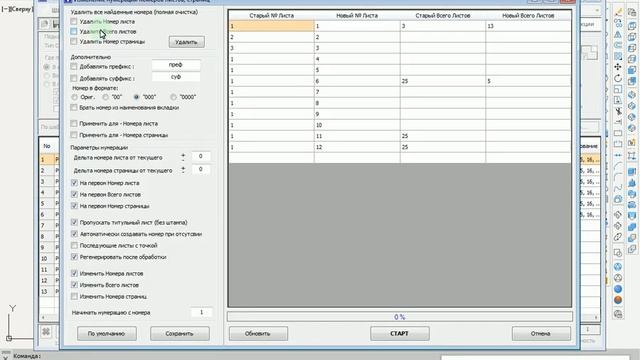Select the Erase tool in Modify toolbar
The height and width of the screenshot is (360, 640).
coord(618,13)
